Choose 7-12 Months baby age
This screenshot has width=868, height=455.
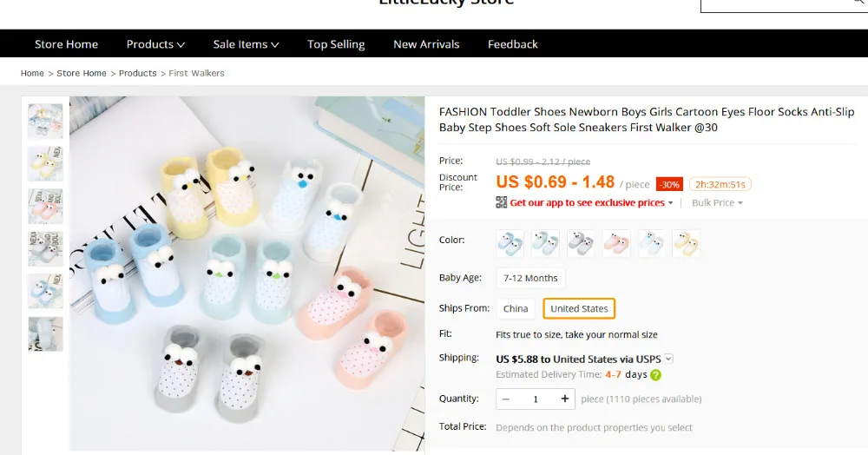(x=530, y=278)
